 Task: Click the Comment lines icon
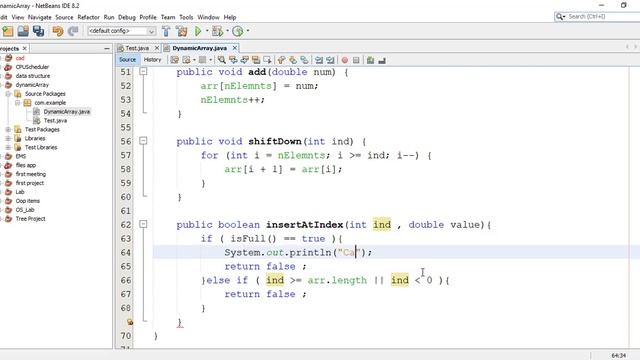coord(370,60)
